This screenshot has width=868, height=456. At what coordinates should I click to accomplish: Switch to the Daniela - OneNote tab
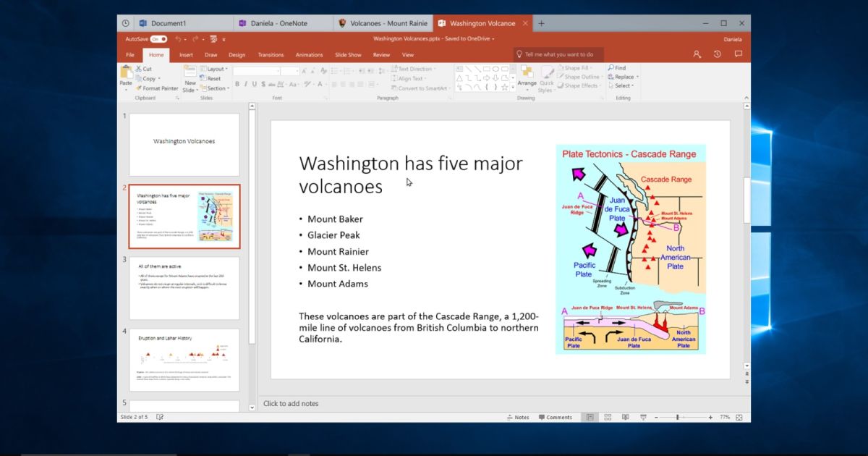[283, 23]
